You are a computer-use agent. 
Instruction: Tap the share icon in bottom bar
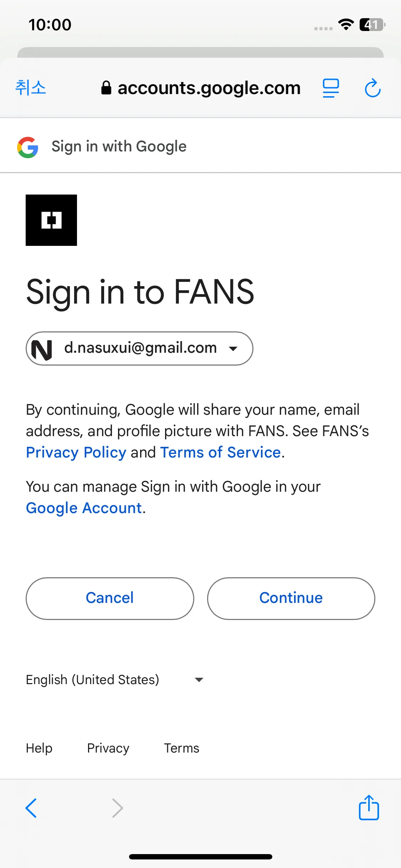pyautogui.click(x=369, y=807)
